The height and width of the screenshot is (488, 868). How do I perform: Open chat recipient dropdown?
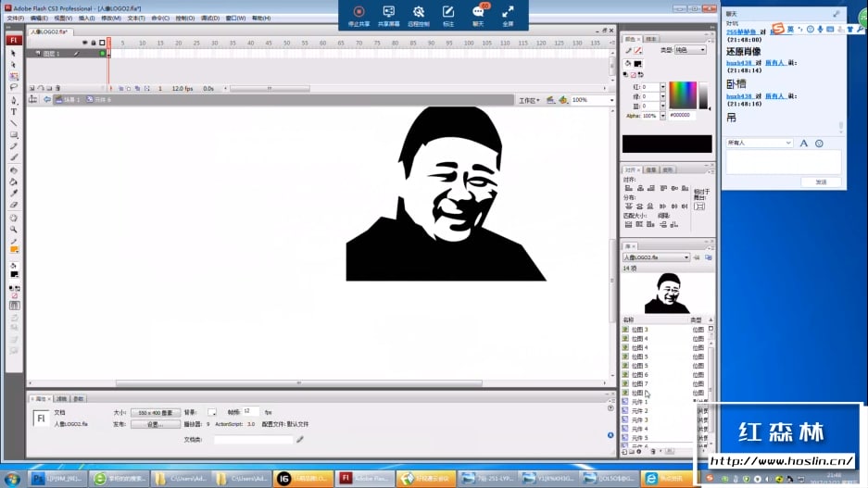click(x=760, y=143)
